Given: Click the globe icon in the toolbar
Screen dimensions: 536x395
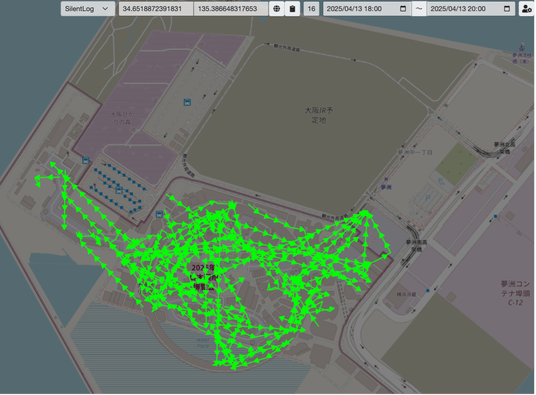Looking at the screenshot, I should click(277, 9).
